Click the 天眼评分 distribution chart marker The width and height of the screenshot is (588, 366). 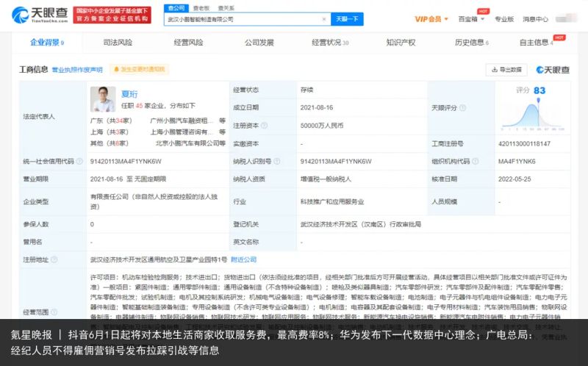coord(539,101)
